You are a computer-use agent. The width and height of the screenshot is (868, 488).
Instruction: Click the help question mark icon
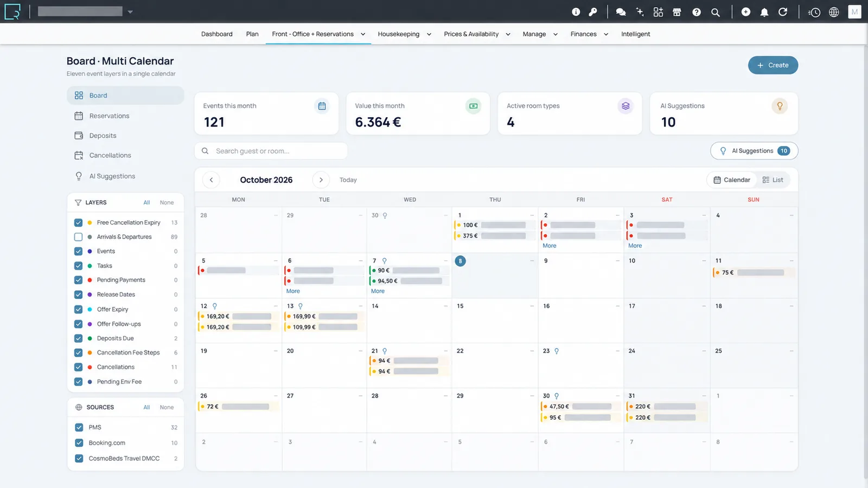pos(697,12)
